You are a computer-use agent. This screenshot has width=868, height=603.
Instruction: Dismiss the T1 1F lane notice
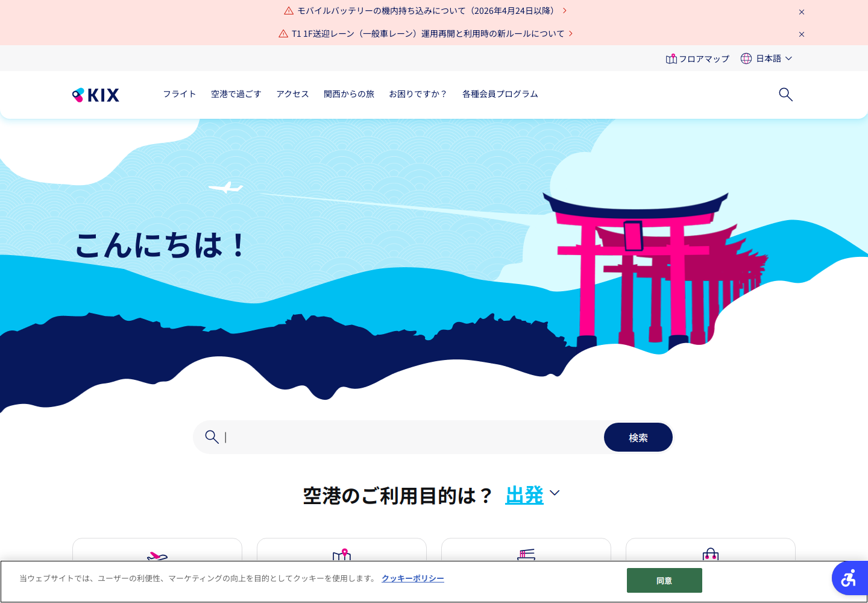(802, 34)
